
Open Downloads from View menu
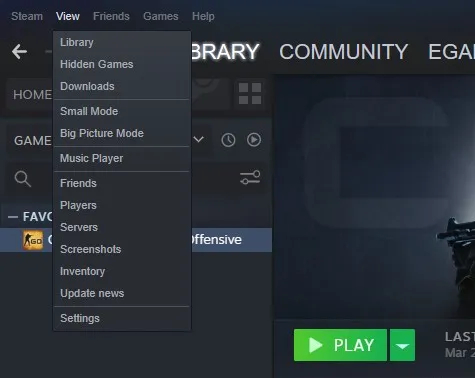coord(122,86)
